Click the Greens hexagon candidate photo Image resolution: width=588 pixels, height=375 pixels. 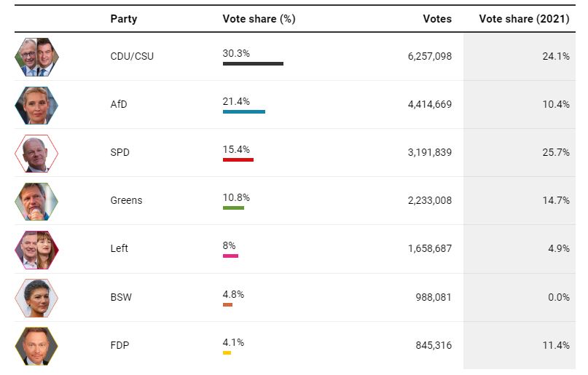[36, 201]
